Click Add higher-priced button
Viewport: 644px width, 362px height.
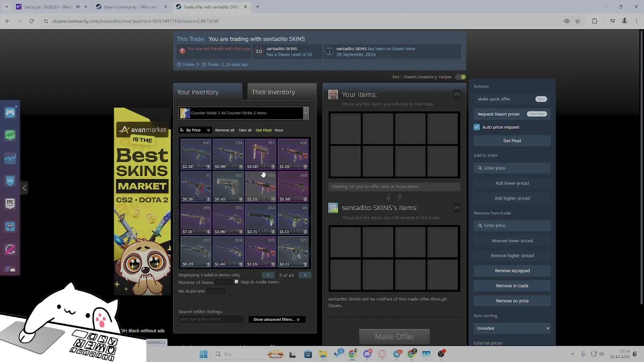click(x=512, y=199)
